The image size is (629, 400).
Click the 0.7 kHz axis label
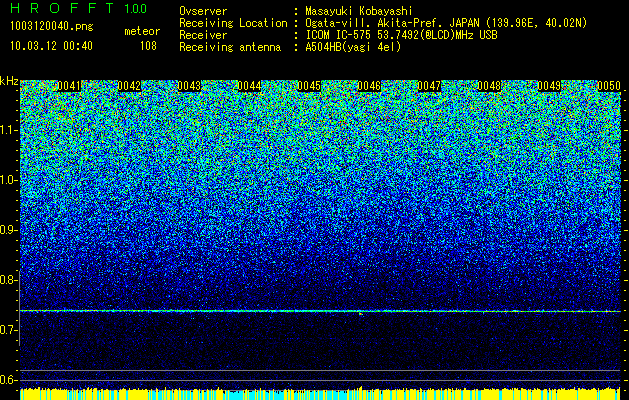[8, 330]
